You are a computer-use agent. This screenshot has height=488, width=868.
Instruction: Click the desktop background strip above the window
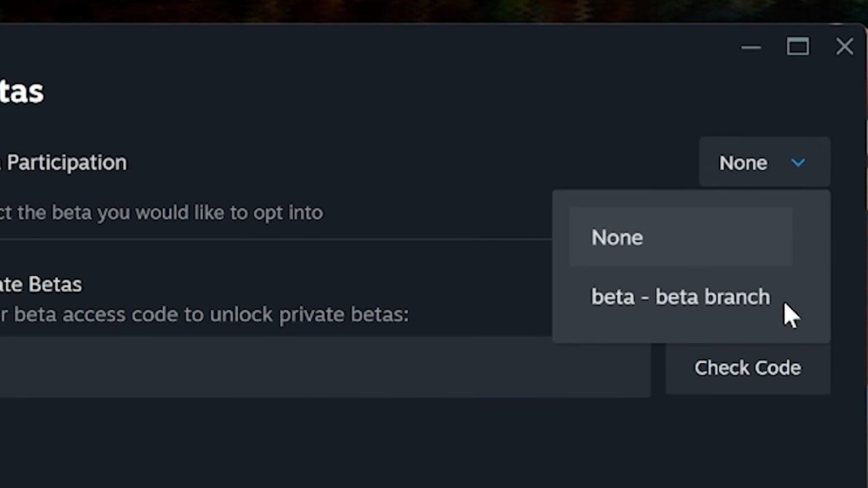point(396,10)
